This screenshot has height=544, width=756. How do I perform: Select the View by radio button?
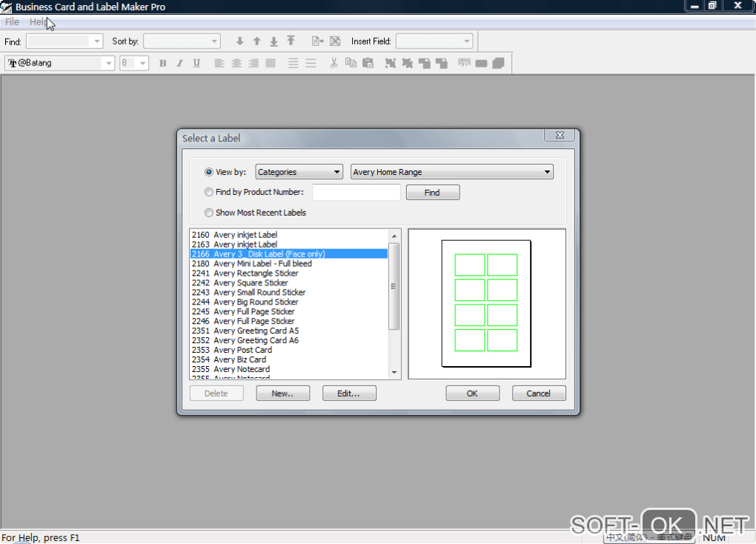pyautogui.click(x=209, y=172)
